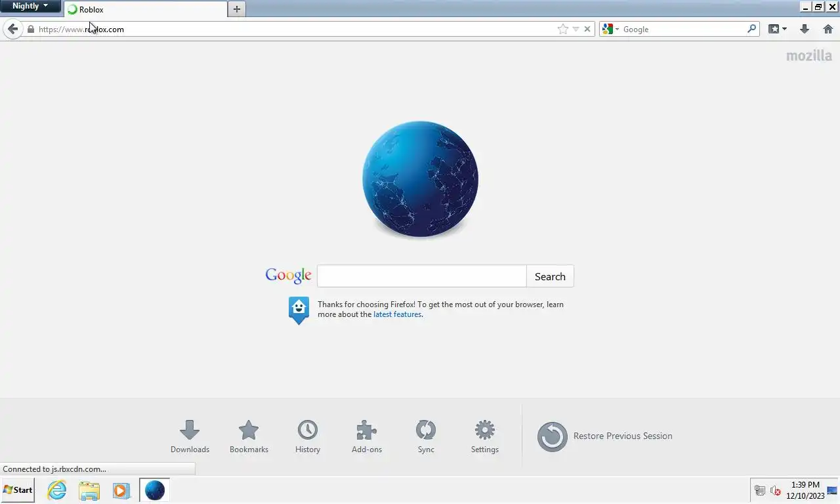
Task: Open the Nightly application menu
Action: pyautogui.click(x=30, y=6)
